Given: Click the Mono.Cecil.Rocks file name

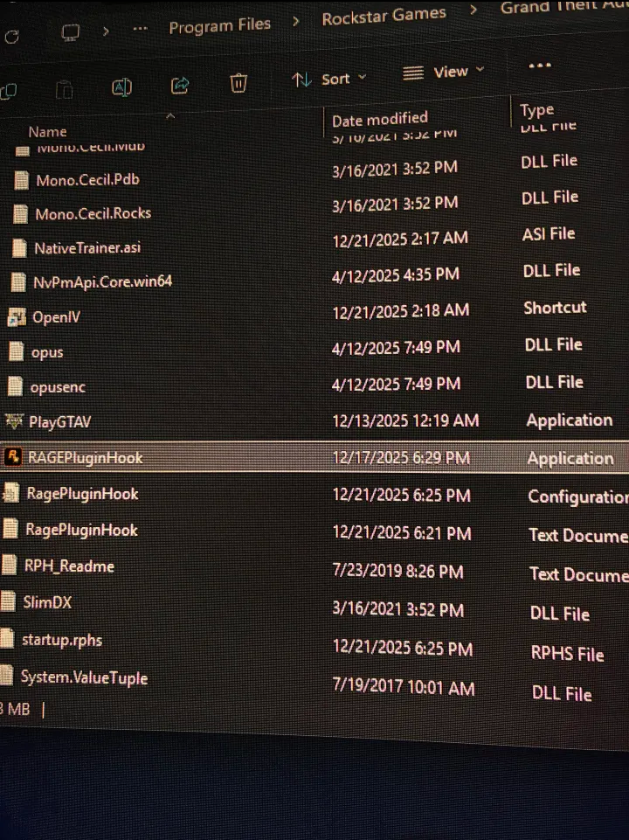Looking at the screenshot, I should point(93,214).
